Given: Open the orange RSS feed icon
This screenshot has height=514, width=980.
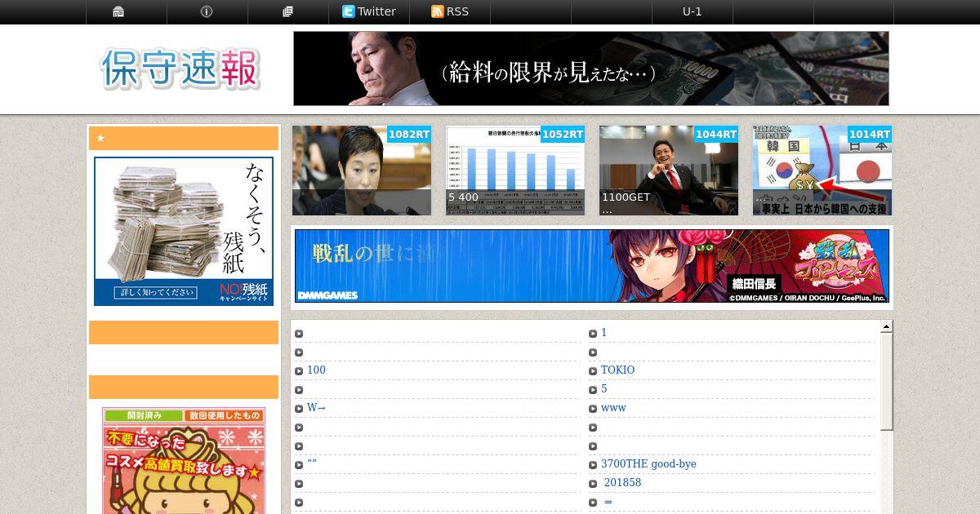Looking at the screenshot, I should click(x=438, y=11).
